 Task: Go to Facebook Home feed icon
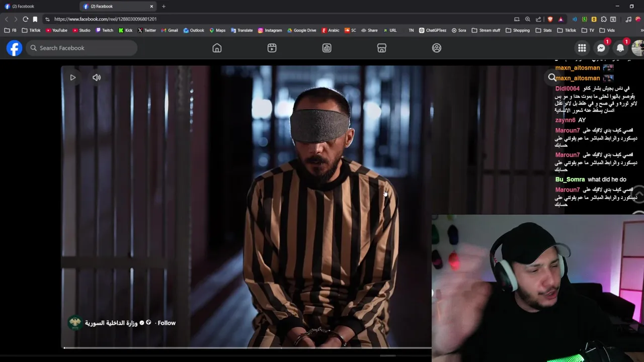(x=217, y=48)
